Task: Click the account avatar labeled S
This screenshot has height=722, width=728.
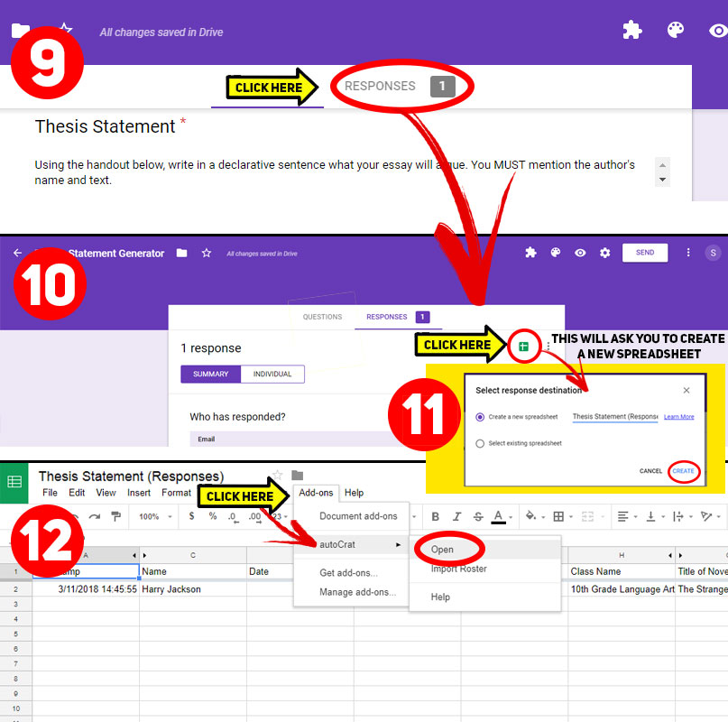Action: tap(713, 253)
